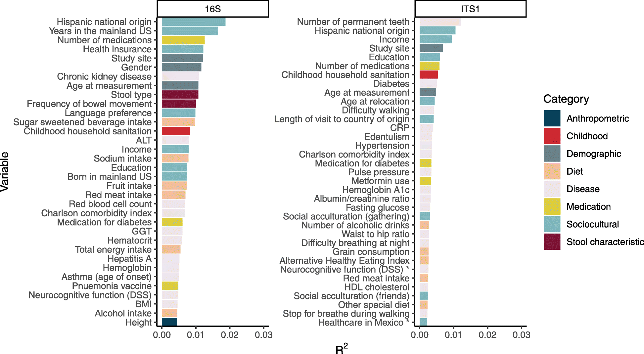Viewport: 644px width, 354px height.
Task: Click the ITS1 Childhood household sanitation bar
Action: [429, 75]
